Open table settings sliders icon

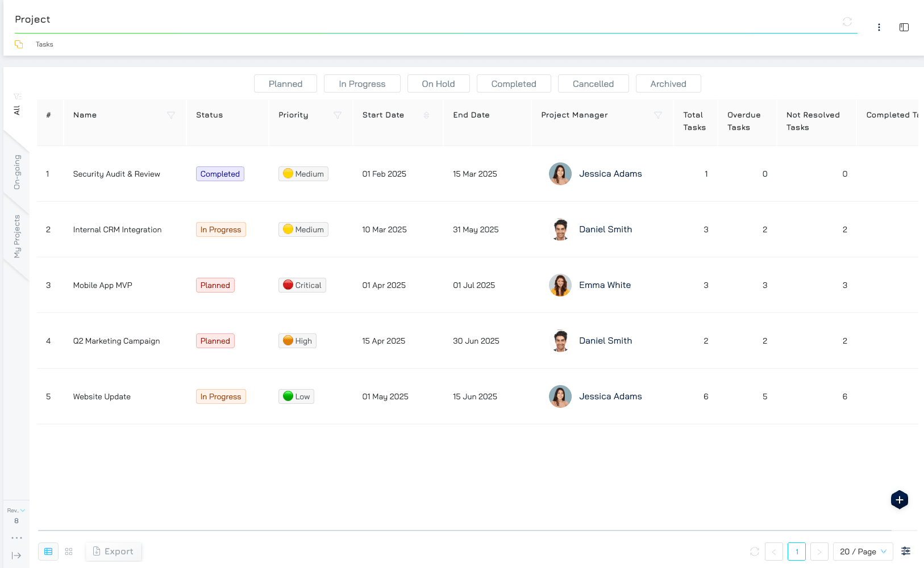pos(906,551)
